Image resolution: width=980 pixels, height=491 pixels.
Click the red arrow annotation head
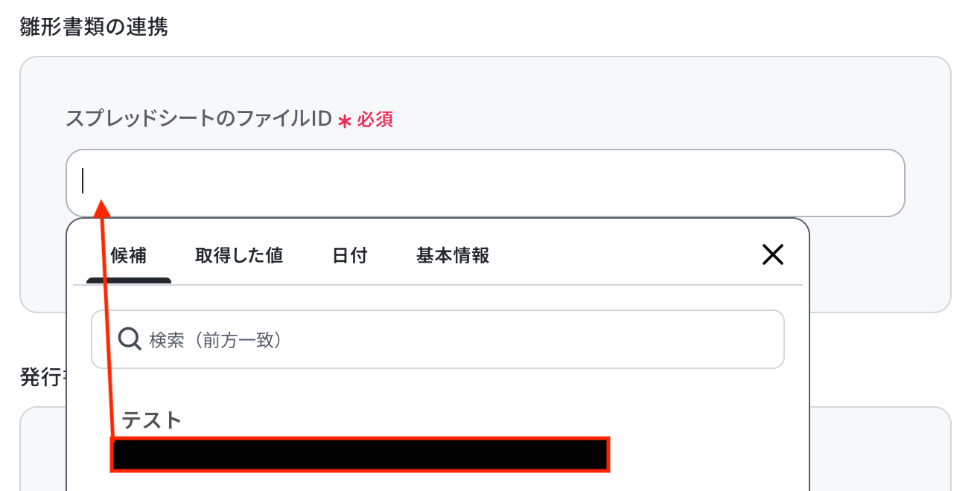coord(103,208)
